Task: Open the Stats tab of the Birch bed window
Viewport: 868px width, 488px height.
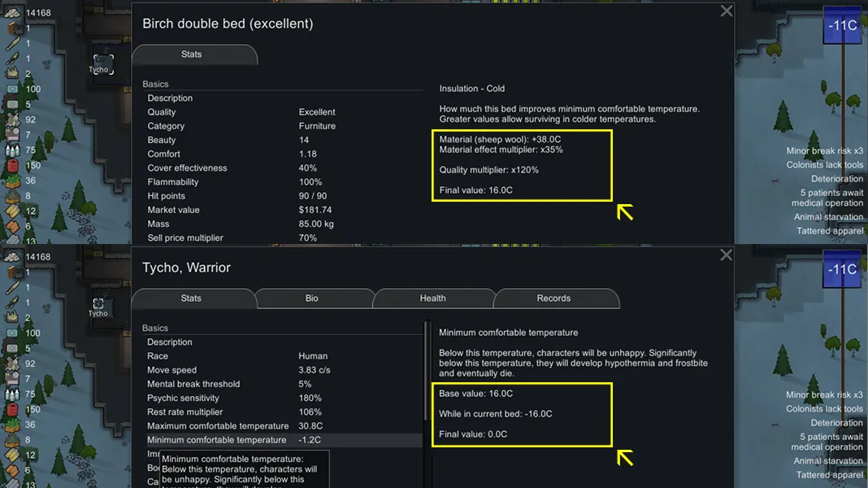Action: (x=192, y=54)
